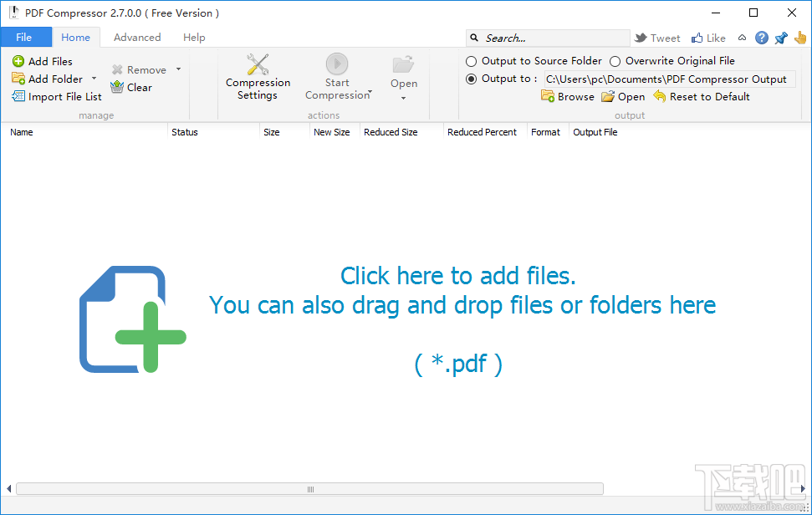The height and width of the screenshot is (515, 812).
Task: Expand the Start Compression dropdown arrow
Action: (370, 92)
